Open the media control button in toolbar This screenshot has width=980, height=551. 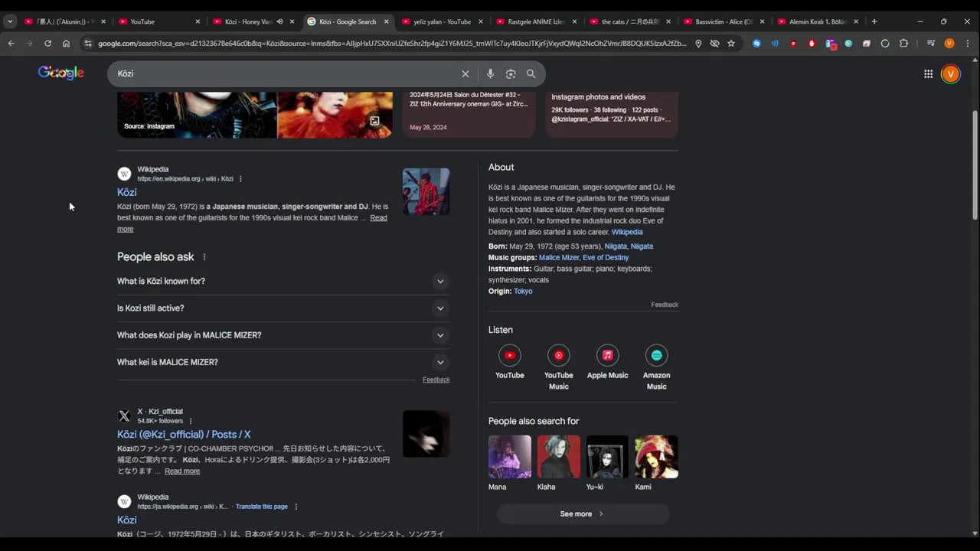(931, 44)
